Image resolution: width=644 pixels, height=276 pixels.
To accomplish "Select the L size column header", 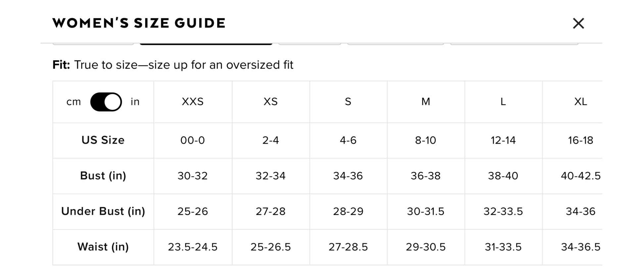I will 503,102.
